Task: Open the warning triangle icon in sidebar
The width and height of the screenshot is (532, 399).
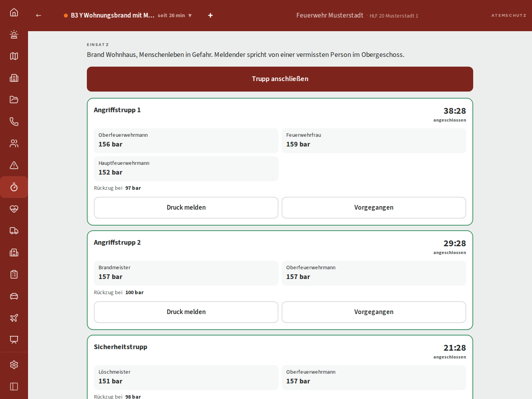Action: coord(14,165)
